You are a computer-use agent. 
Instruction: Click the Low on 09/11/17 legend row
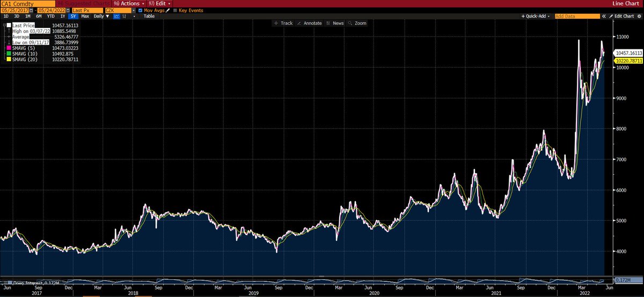click(x=31, y=42)
